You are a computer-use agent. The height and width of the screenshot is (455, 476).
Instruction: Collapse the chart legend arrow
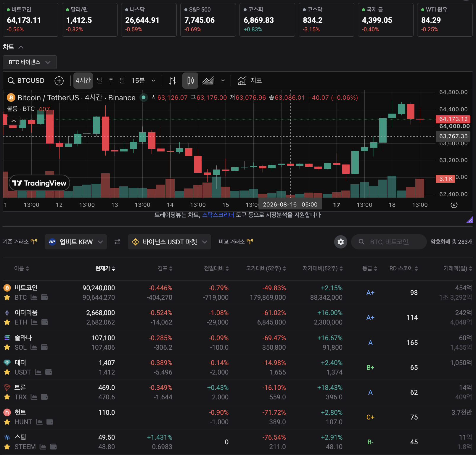[x=14, y=121]
